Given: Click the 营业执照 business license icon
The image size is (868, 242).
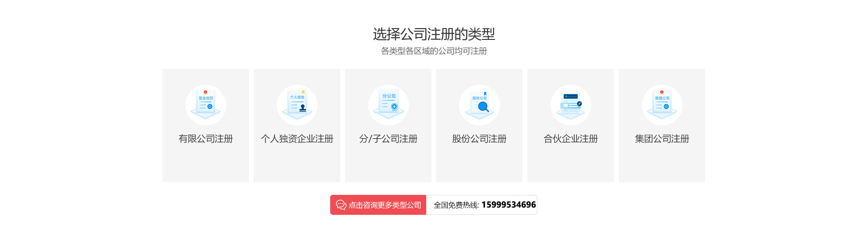Looking at the screenshot, I should (x=206, y=105).
